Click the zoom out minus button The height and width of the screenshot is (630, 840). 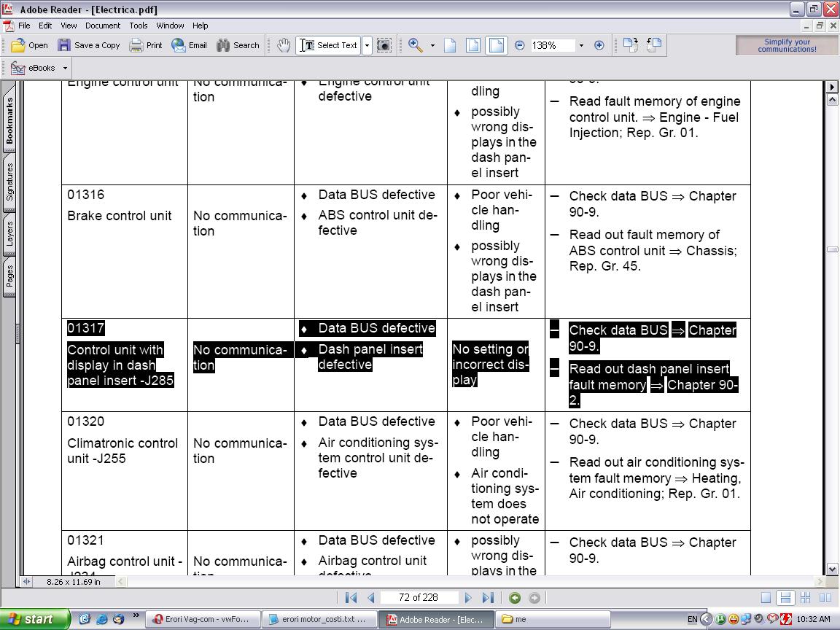click(520, 45)
